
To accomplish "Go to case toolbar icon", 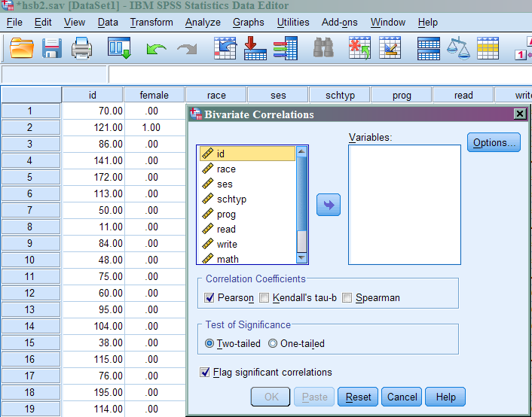I will (x=225, y=48).
